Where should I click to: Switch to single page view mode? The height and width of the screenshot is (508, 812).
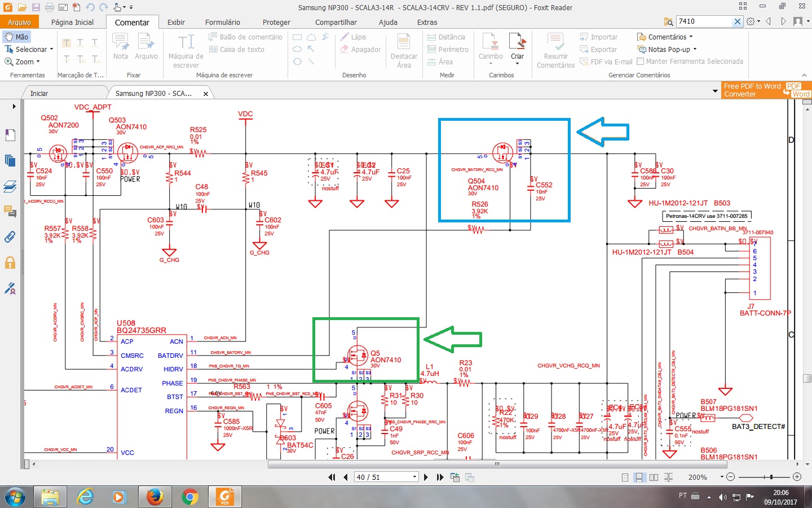coord(625,477)
